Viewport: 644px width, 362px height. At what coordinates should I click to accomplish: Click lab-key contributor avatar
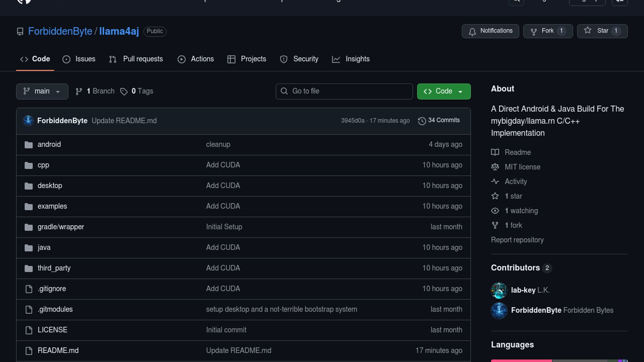(499, 290)
